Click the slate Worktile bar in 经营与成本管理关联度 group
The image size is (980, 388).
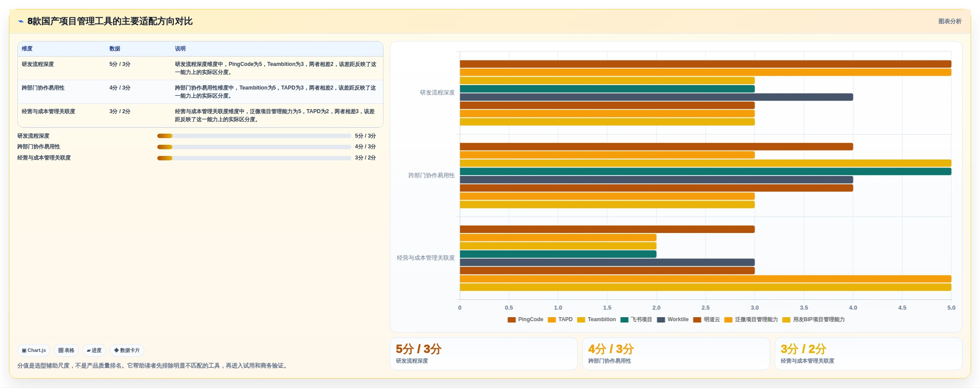point(607,262)
